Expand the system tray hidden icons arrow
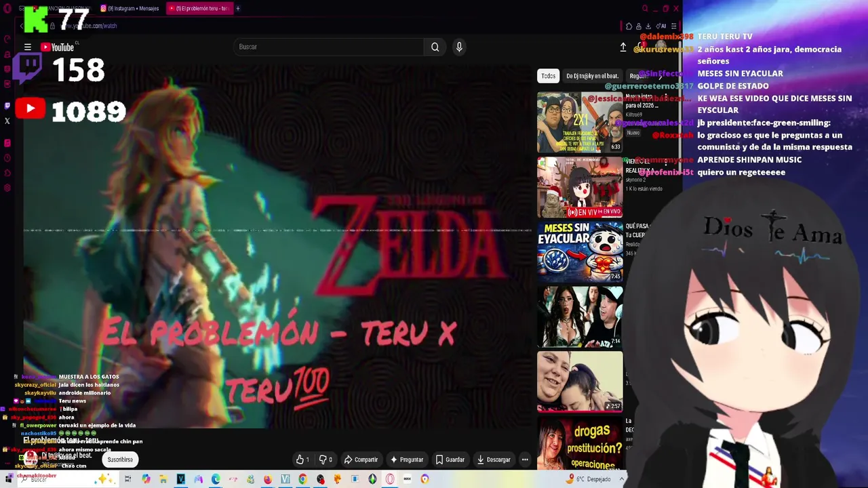868x488 pixels. (x=622, y=479)
